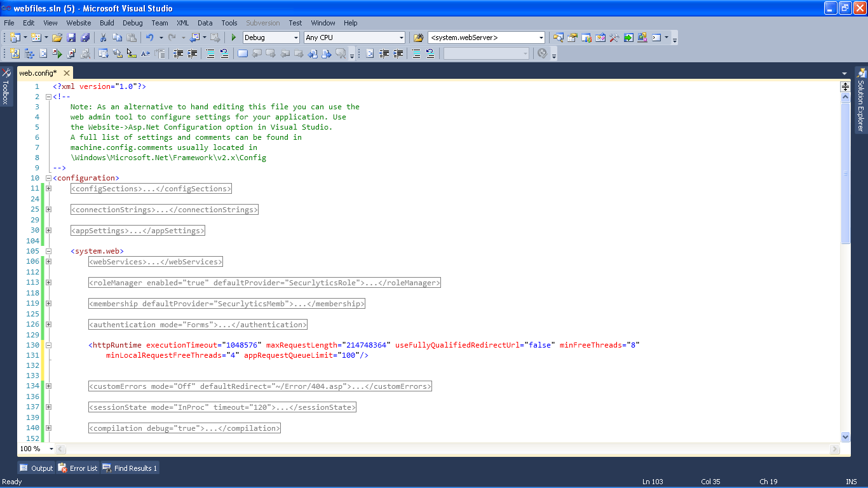
Task: Undo the last edit with the Undo icon
Action: (x=150, y=37)
